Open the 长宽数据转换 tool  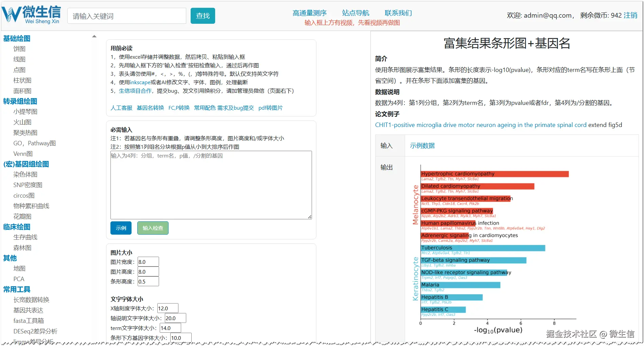(31, 300)
